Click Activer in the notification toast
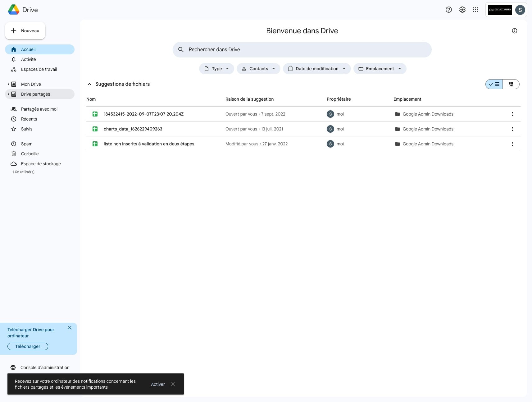 click(x=158, y=384)
